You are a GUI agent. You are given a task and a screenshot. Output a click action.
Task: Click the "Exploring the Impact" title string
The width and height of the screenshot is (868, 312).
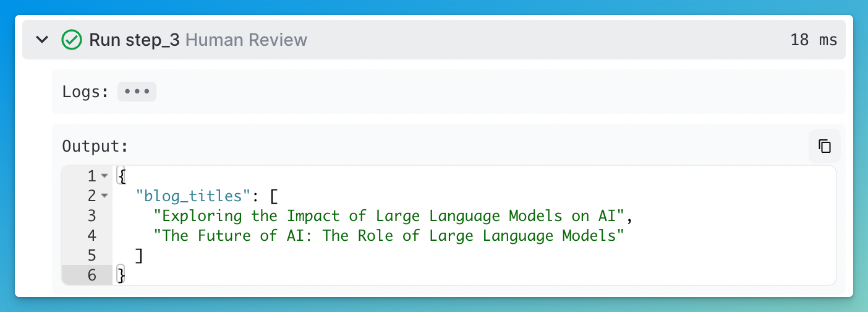coord(391,216)
